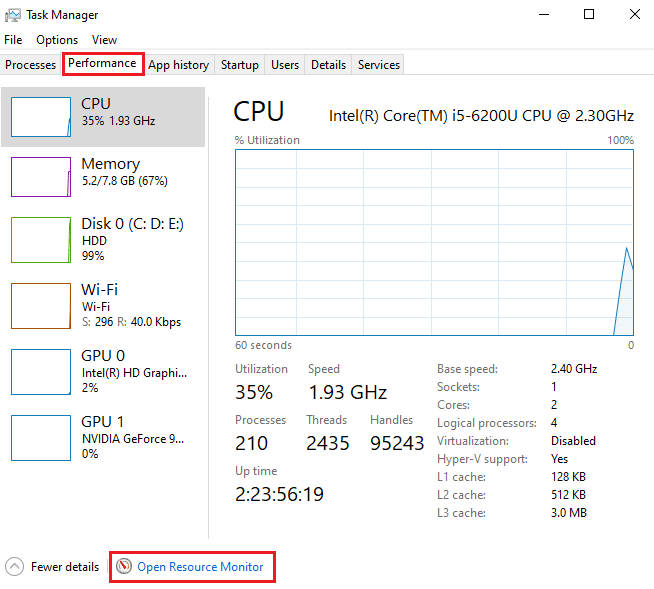Click the Task Manager app icon in title bar
The height and width of the screenshot is (589, 654).
pos(13,15)
